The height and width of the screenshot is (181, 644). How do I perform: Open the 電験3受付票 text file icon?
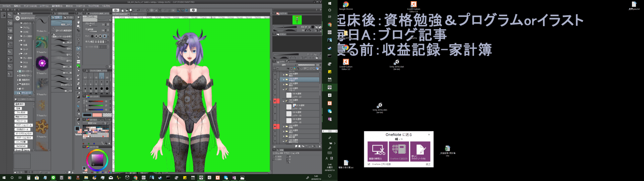[346, 164]
